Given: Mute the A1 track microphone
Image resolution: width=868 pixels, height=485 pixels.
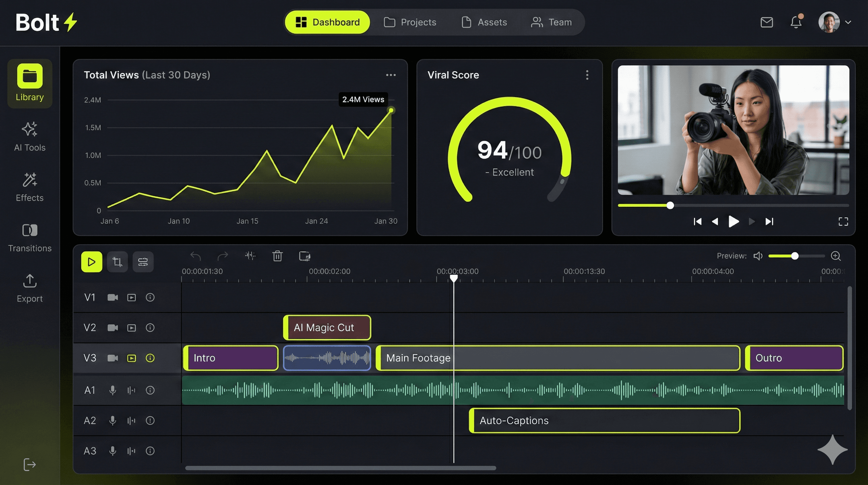Looking at the screenshot, I should [x=113, y=390].
